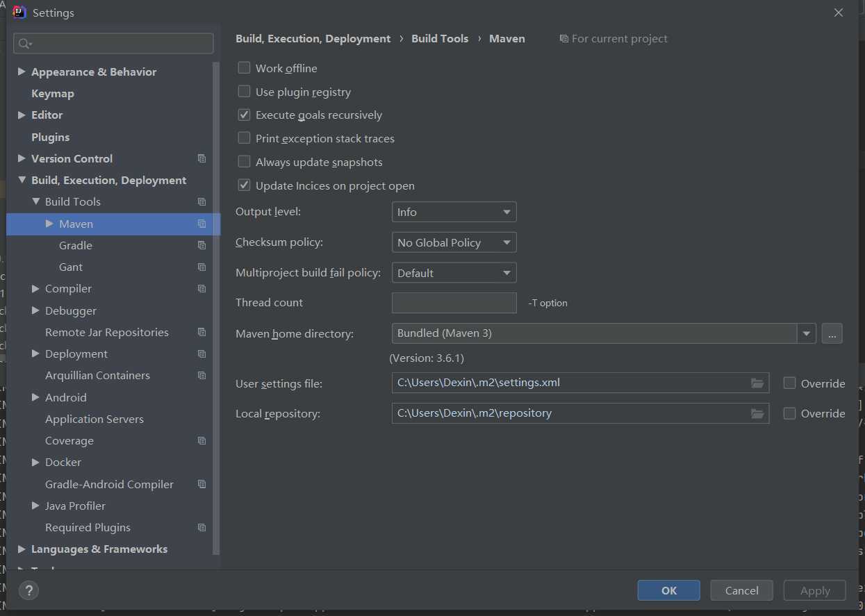Screen dimensions: 865x616
Task: Open the Multiproject build fail policy dropdown
Action: pos(454,273)
